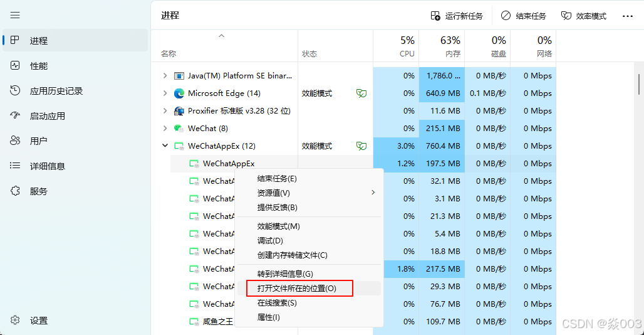Sort by the CPU 5% column header
Screen dimensions: 644x335
point(396,46)
